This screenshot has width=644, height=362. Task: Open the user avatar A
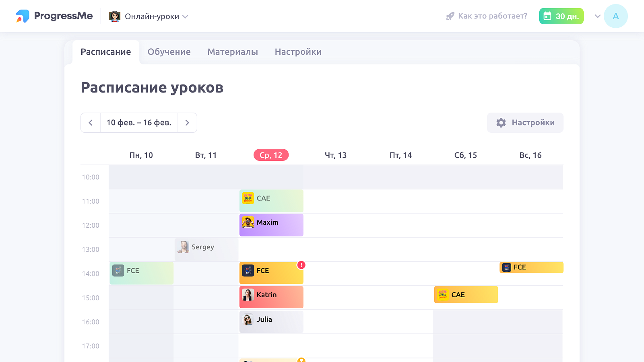616,16
